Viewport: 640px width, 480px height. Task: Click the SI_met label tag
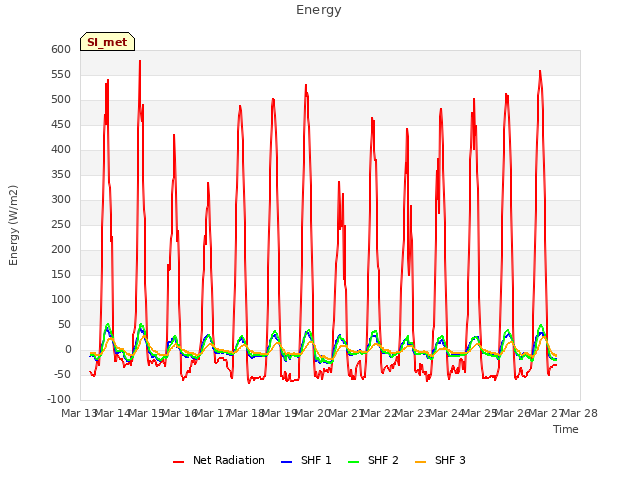pos(107,42)
